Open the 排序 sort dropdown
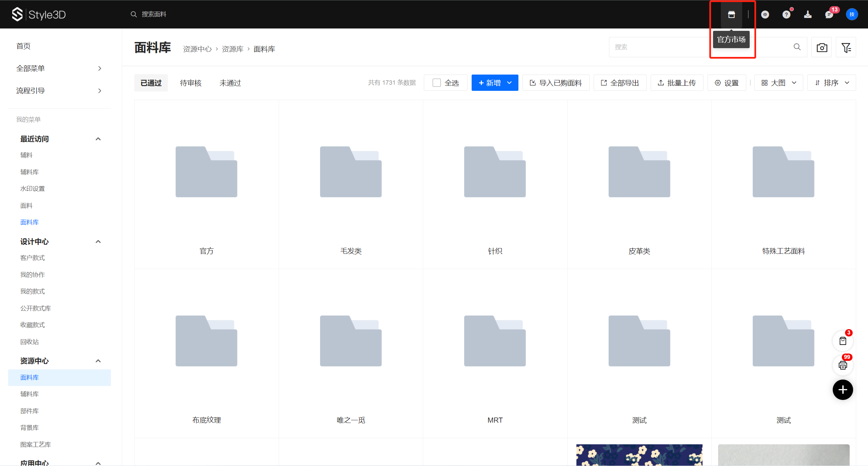 831,83
